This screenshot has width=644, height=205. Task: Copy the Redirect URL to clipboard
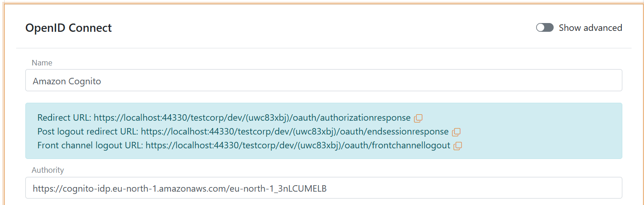pos(418,118)
